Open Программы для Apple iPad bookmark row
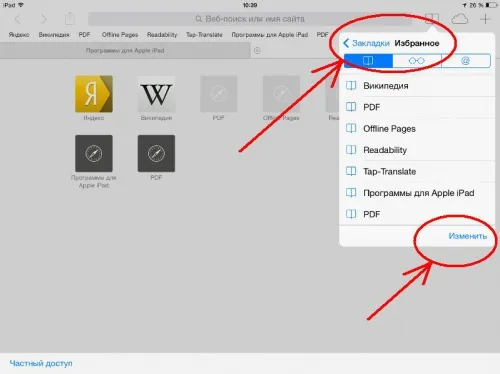500x374 pixels. (x=417, y=193)
